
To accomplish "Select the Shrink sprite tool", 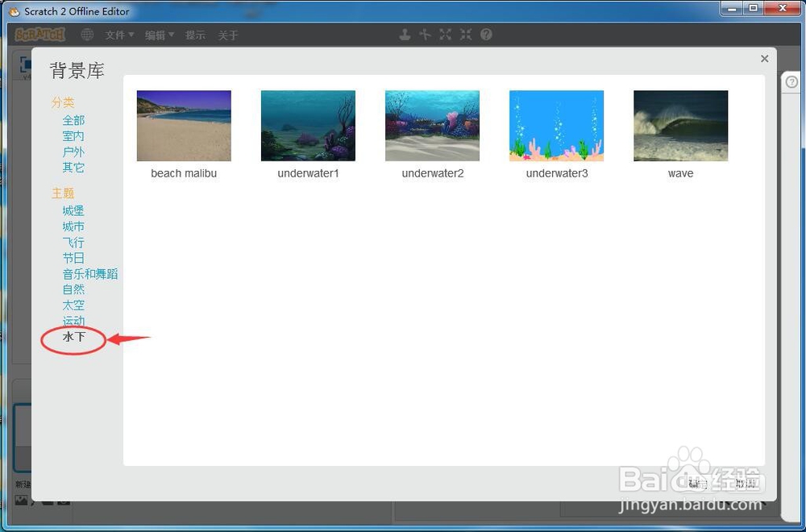I will (466, 35).
